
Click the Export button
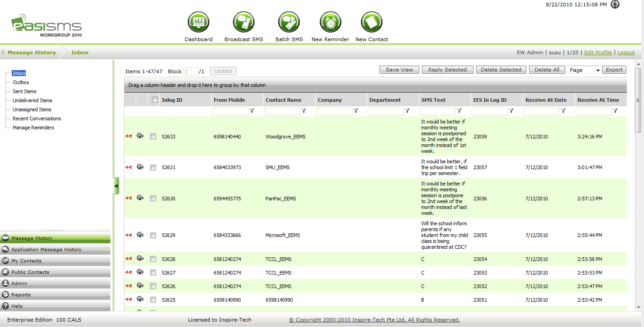614,70
